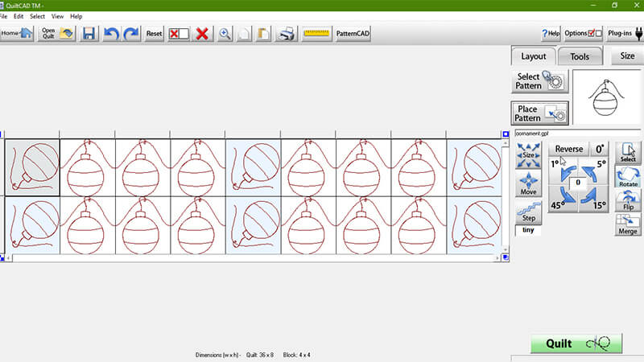Enable Rotate mode in the side panel
Image resolution: width=644 pixels, height=362 pixels.
coord(628,177)
